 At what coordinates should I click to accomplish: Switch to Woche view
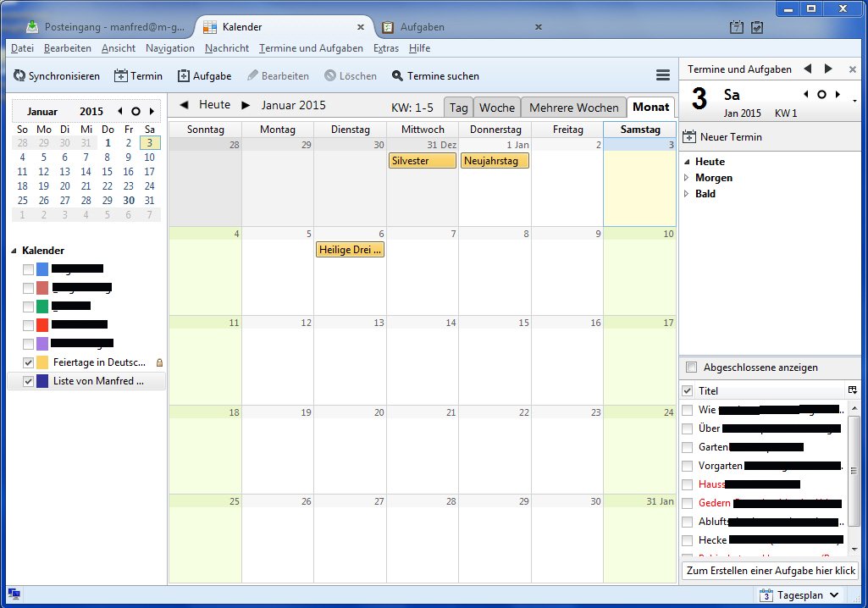coord(497,108)
